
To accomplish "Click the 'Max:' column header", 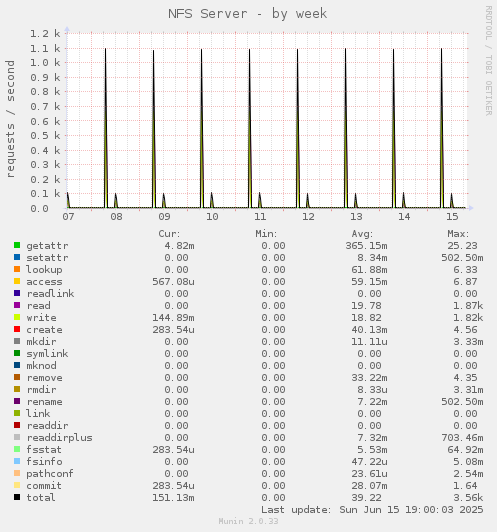I will point(458,234).
